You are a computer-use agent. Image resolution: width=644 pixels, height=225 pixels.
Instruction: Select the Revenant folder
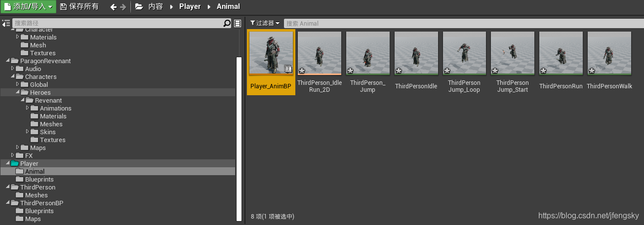click(x=48, y=101)
